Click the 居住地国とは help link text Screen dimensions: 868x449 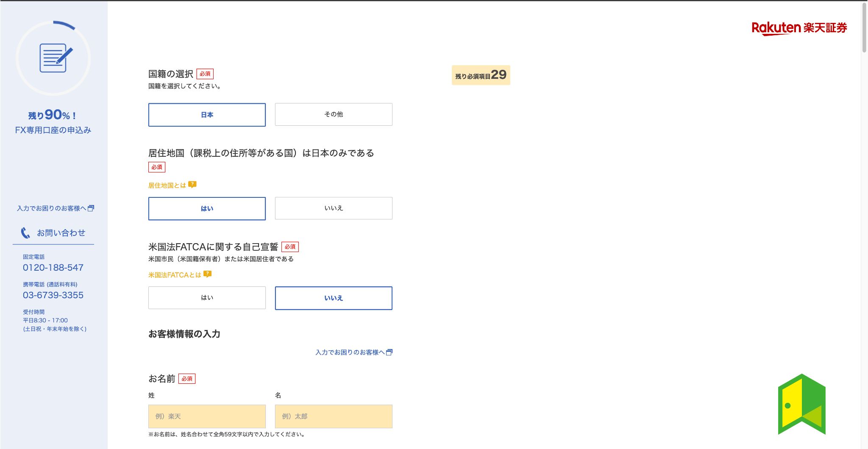pos(167,186)
